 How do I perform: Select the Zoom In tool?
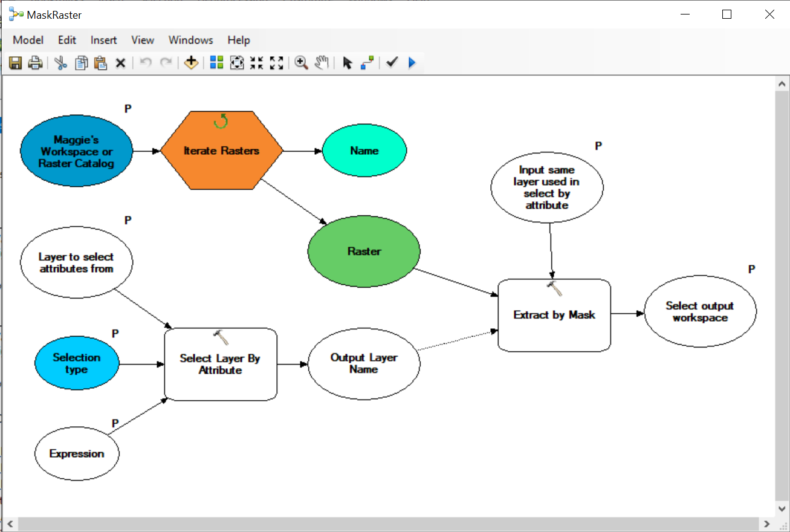pos(301,63)
